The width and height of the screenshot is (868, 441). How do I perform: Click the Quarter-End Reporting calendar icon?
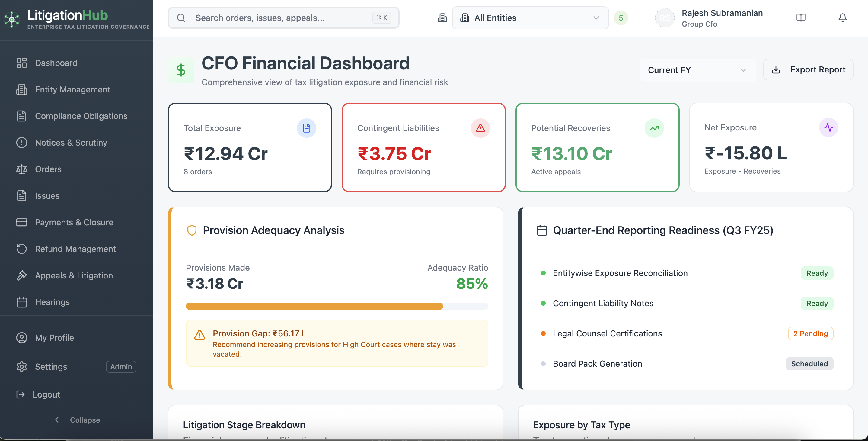[542, 230]
